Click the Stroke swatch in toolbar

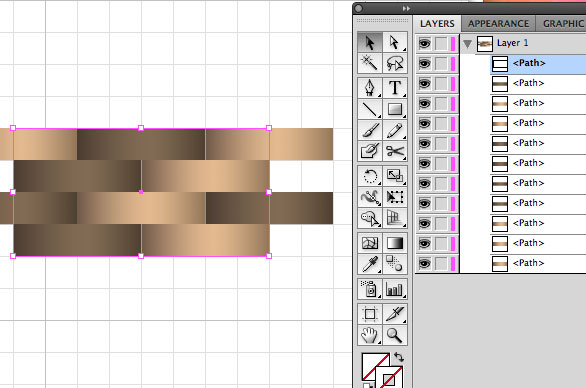point(389,378)
